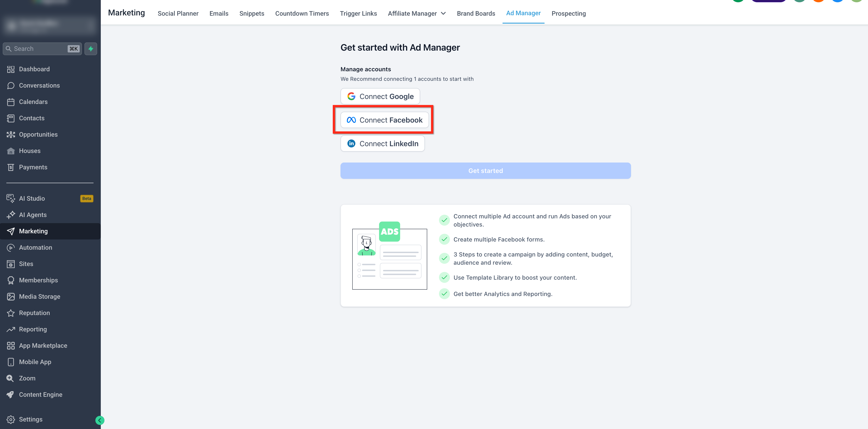Click the Calendars sidebar icon
Screen dimensions: 868x429
(11, 102)
